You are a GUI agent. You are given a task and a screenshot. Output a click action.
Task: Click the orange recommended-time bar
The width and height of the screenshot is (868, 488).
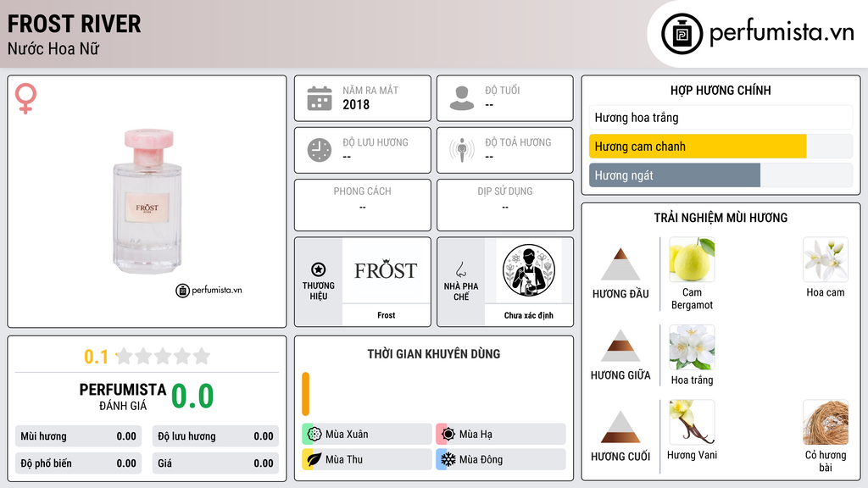(305, 394)
